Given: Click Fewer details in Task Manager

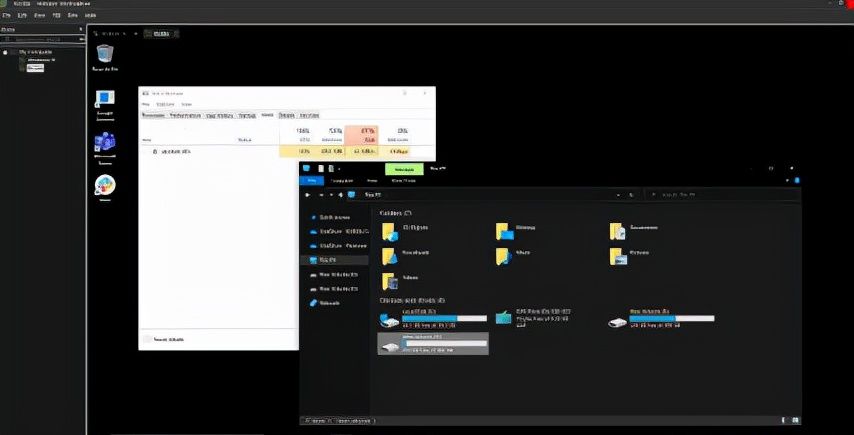Looking at the screenshot, I should (165, 340).
